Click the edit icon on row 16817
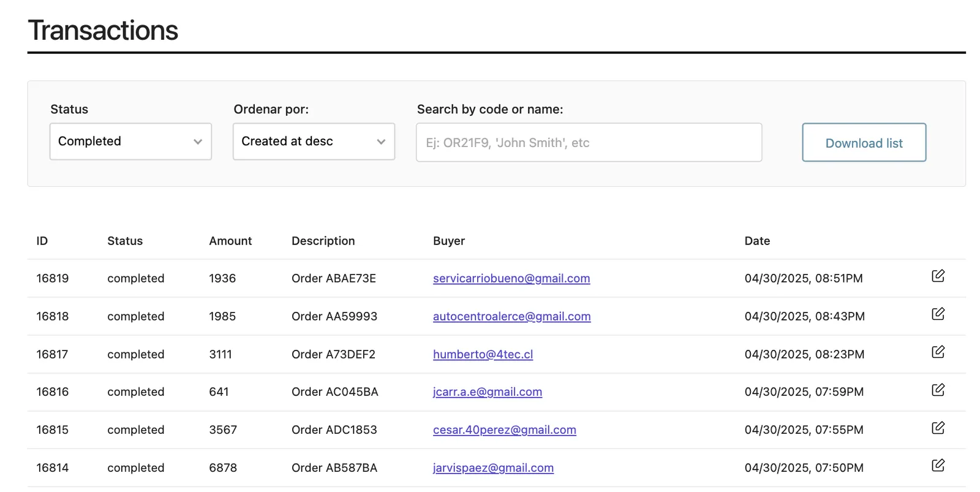 pos(938,352)
